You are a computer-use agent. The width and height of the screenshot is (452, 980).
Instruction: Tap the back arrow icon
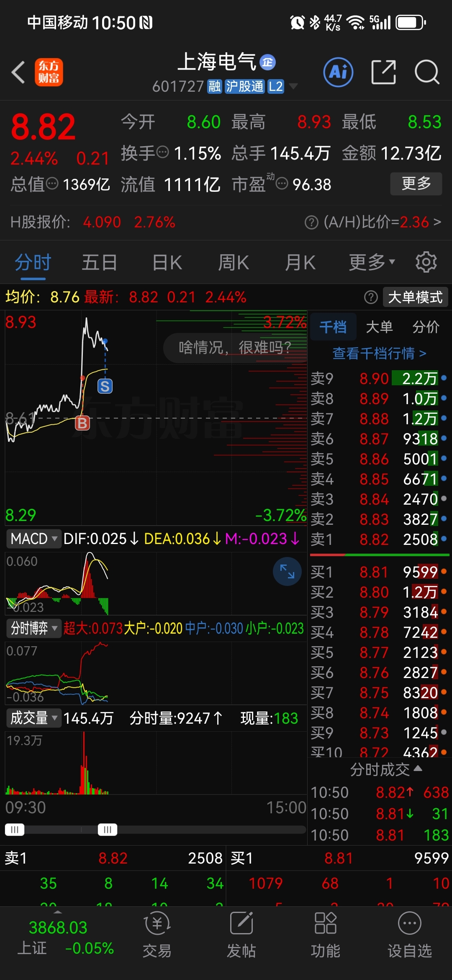(18, 72)
